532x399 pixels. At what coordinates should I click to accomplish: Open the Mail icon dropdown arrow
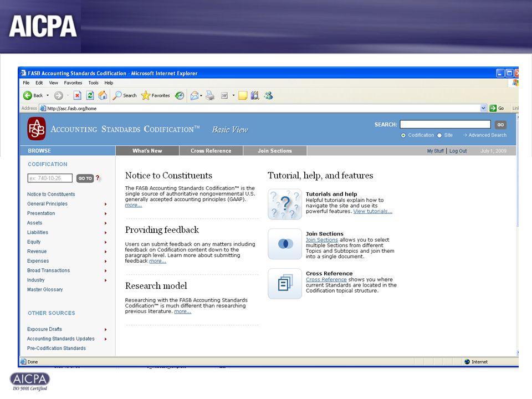tap(201, 96)
